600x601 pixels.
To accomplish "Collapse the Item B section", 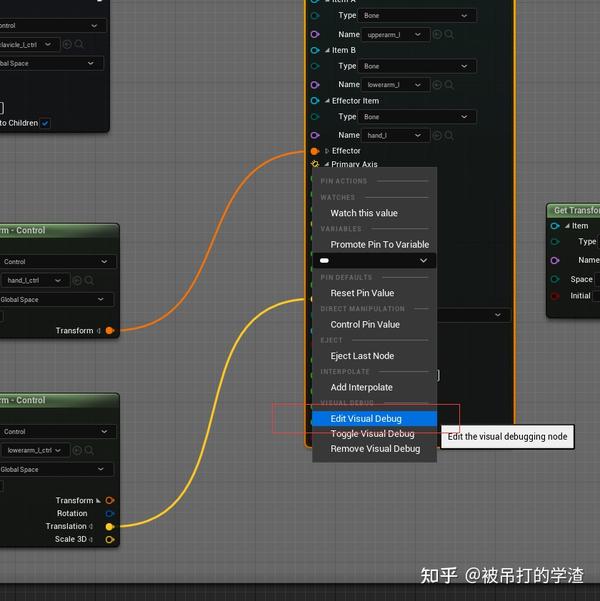I will [327, 50].
